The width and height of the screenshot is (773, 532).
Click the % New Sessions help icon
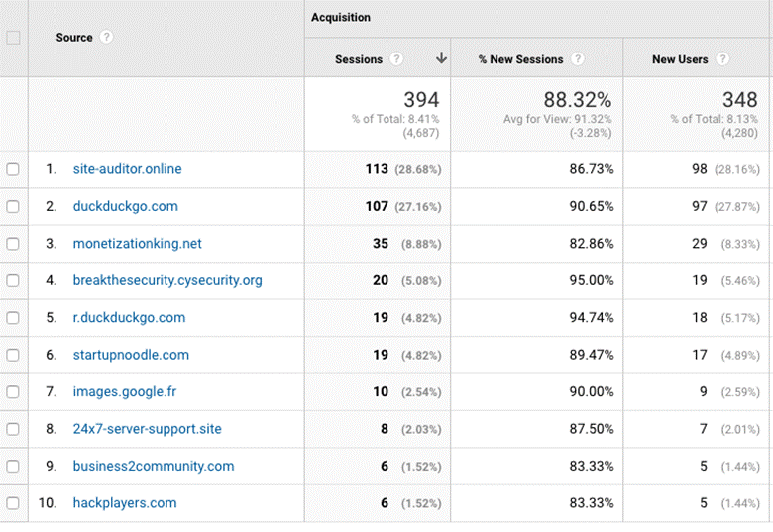pos(577,59)
